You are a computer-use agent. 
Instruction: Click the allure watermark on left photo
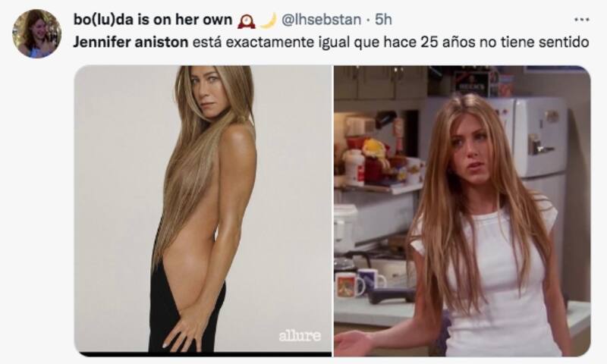click(300, 336)
